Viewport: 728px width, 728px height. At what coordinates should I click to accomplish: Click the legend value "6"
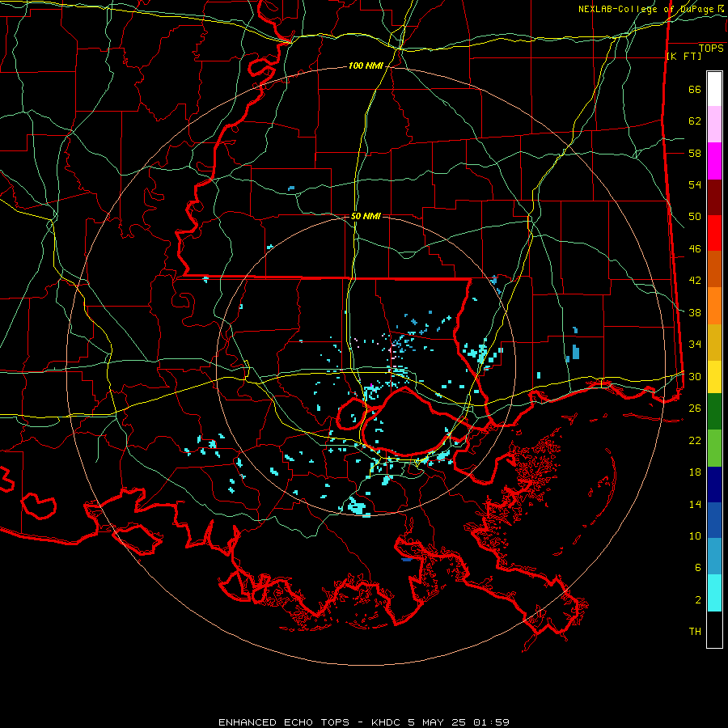(698, 568)
